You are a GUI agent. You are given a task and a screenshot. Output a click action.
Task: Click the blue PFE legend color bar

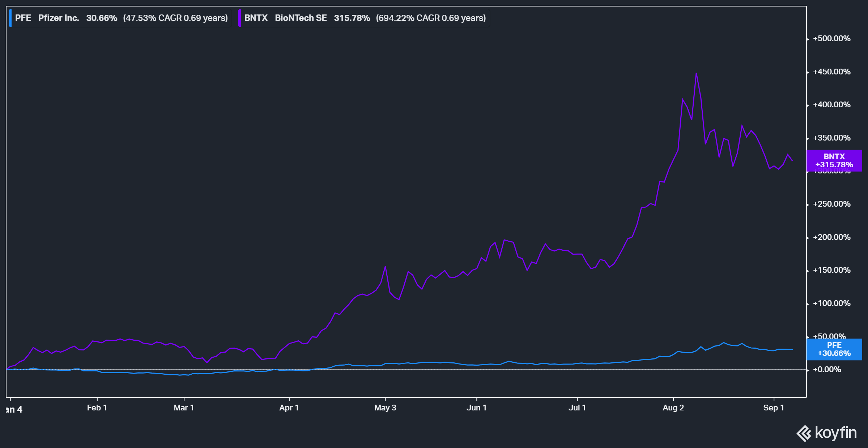[10, 18]
